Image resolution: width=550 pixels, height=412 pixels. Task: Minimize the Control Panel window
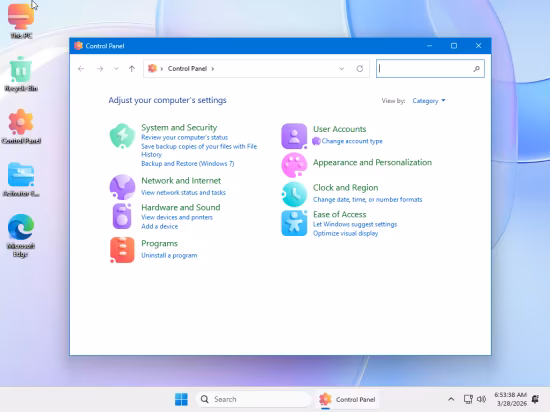429,46
